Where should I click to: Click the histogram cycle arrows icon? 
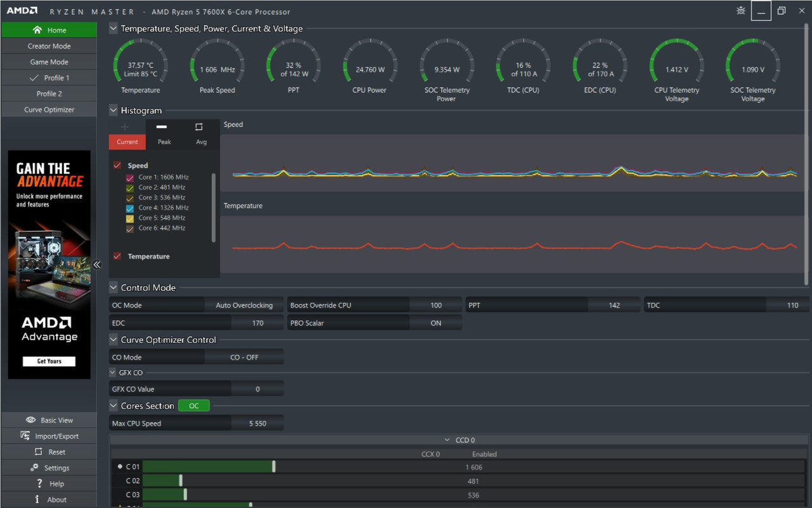point(199,126)
